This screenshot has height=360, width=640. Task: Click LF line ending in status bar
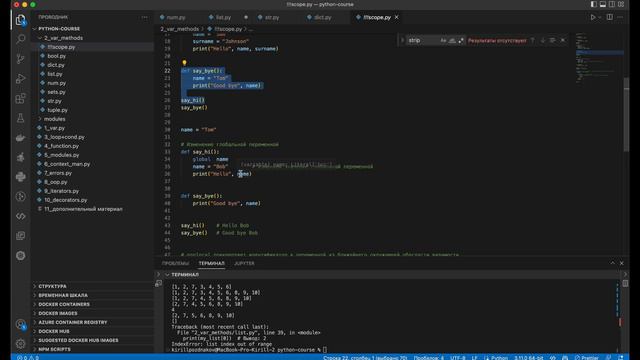coord(475,358)
